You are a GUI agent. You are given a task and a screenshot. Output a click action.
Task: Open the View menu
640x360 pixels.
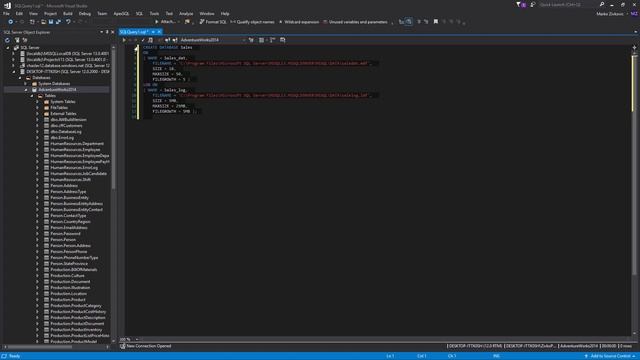pyautogui.click(x=33, y=13)
